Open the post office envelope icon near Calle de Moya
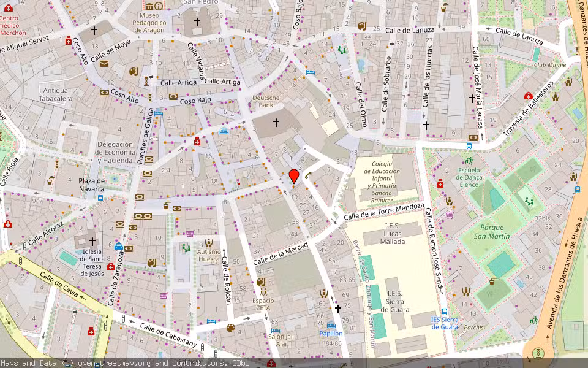 coord(104,64)
